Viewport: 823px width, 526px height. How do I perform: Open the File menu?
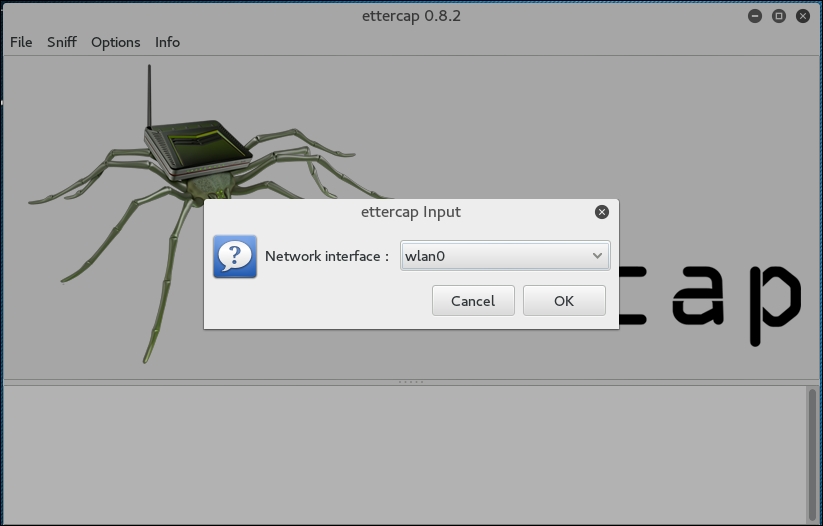(21, 42)
